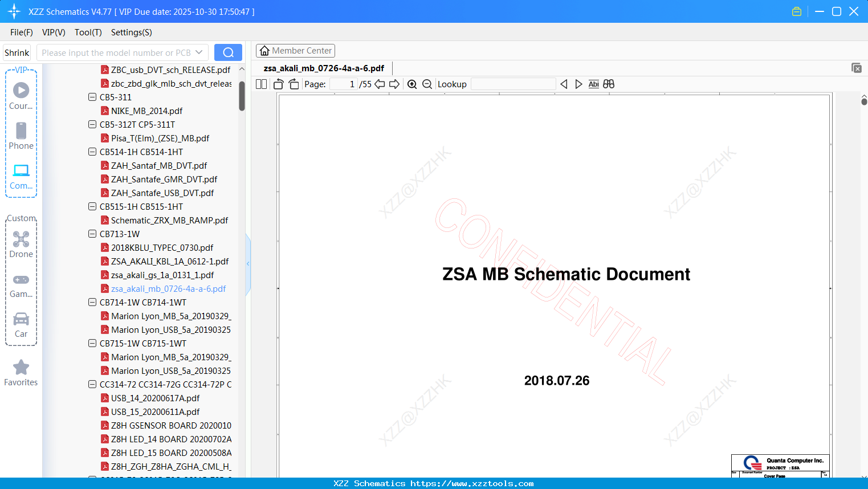Rotate the page counterclockwise

point(279,84)
